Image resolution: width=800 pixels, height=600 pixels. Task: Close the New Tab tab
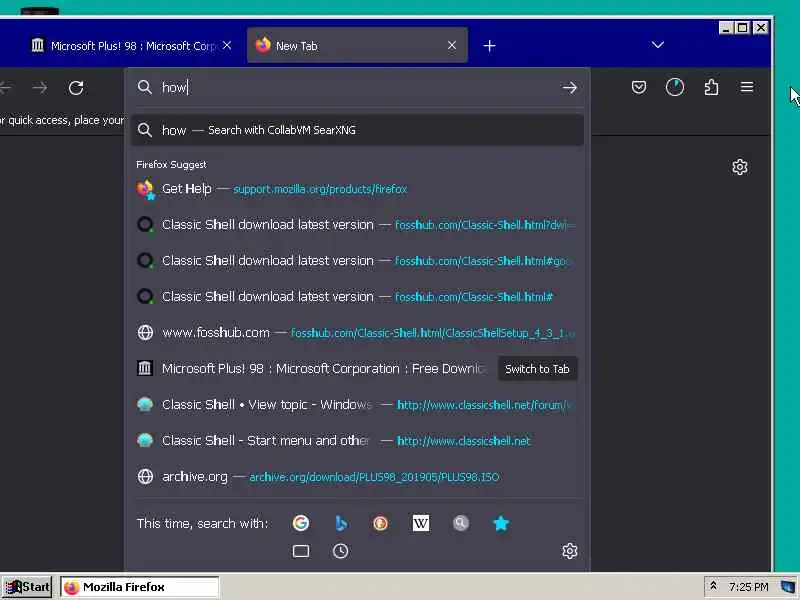(452, 45)
